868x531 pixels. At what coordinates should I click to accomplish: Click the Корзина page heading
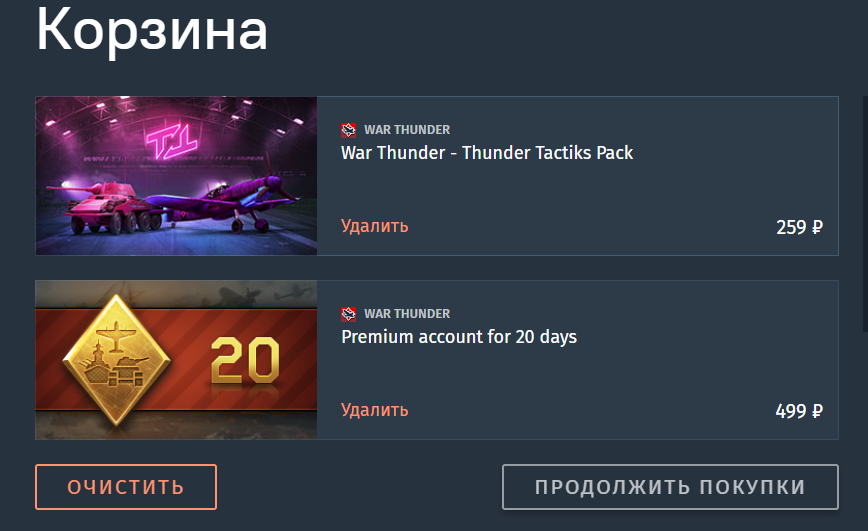point(152,30)
